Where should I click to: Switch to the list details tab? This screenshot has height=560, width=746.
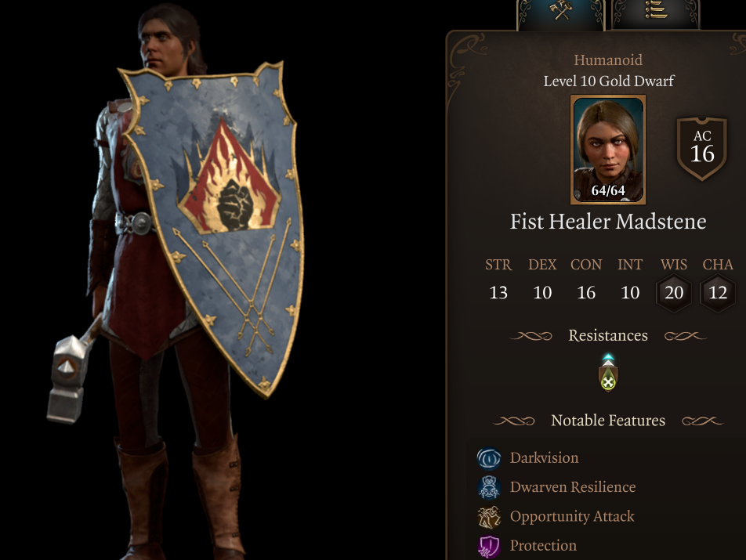(x=656, y=14)
